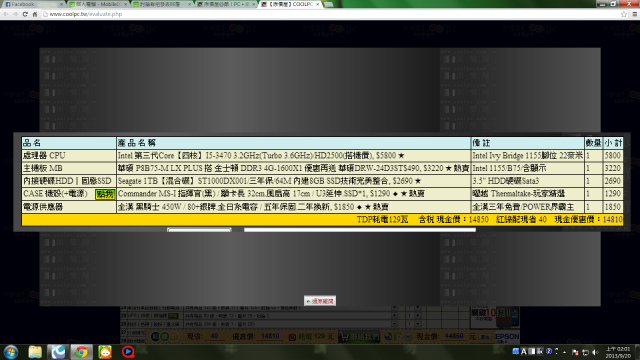
Task: Click the globe icon in bottom bar
Action: 388,336
